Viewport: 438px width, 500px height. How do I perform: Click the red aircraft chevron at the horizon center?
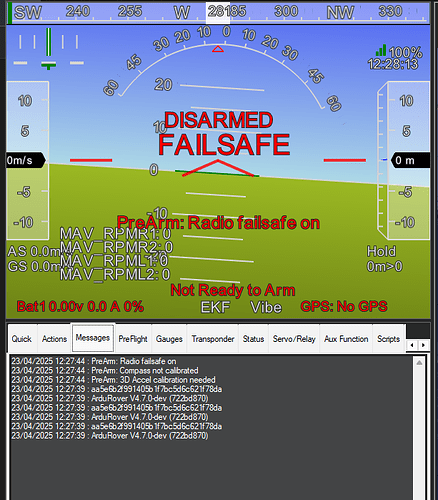[x=218, y=168]
